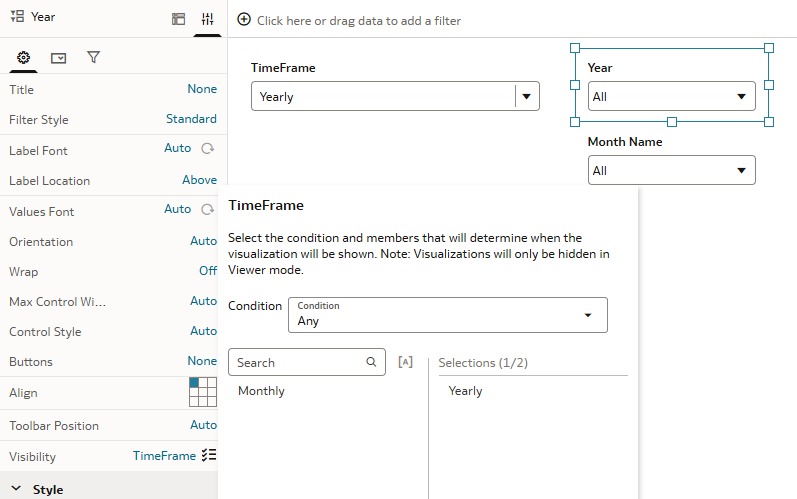Screen dimensions: 797x499
Task: Collapse the Style section
Action: click(x=15, y=489)
